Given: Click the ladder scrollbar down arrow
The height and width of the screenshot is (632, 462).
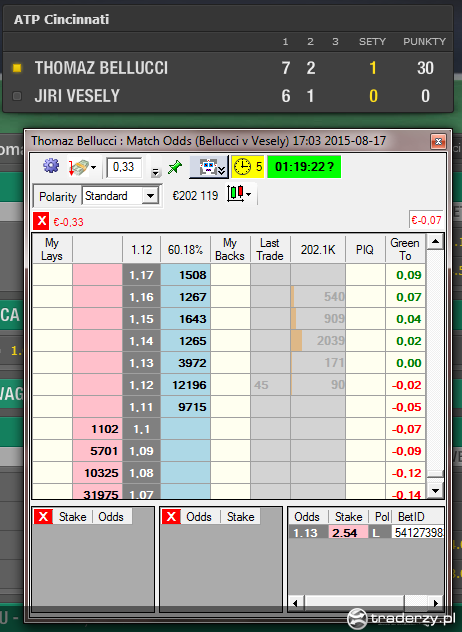Looking at the screenshot, I should (x=435, y=491).
